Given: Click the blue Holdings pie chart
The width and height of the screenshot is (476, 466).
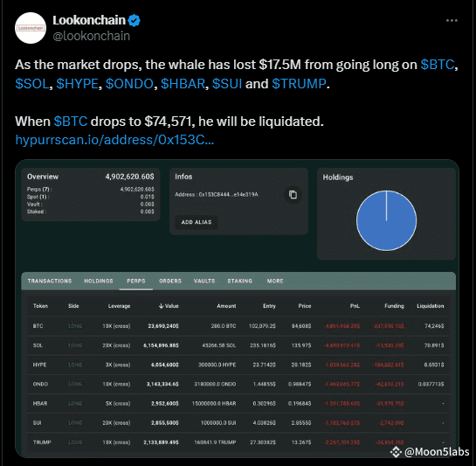Looking at the screenshot, I should coord(386,220).
